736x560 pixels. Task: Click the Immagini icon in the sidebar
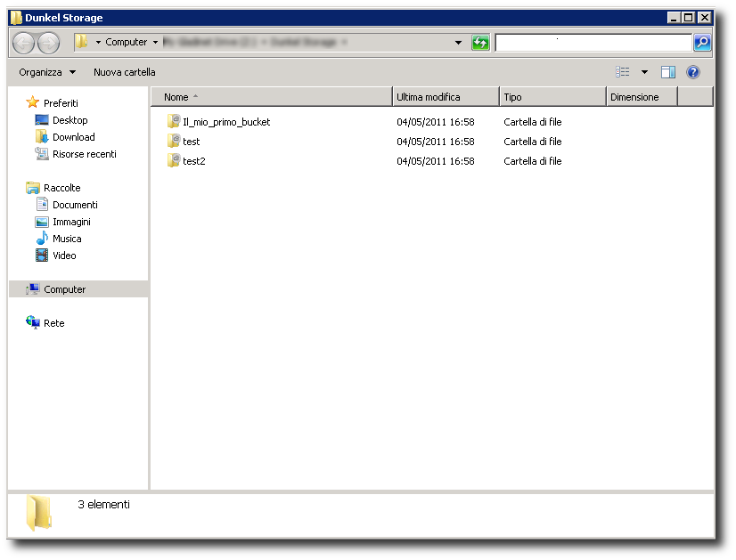[42, 222]
